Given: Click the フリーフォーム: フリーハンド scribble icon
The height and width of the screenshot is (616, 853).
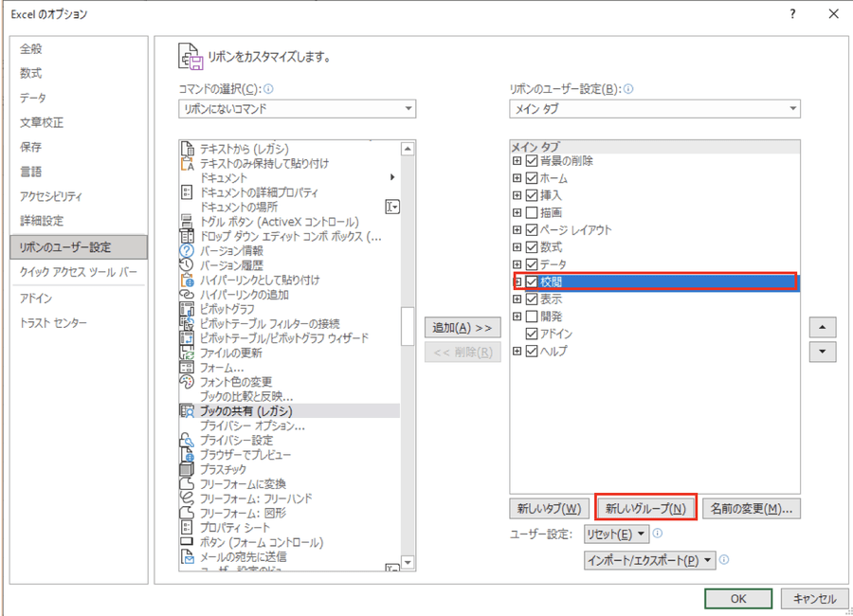Looking at the screenshot, I should 187,498.
